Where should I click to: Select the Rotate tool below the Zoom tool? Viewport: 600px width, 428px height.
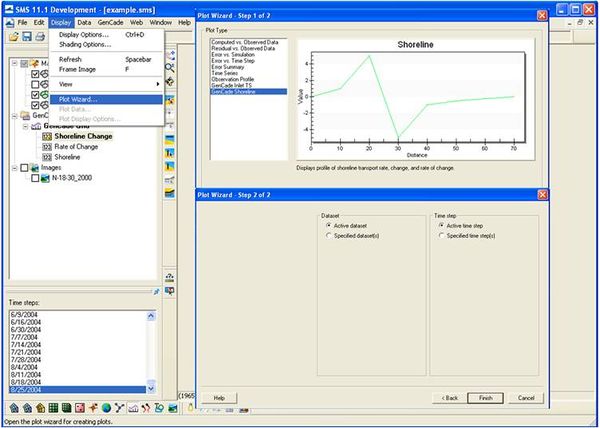point(170,81)
